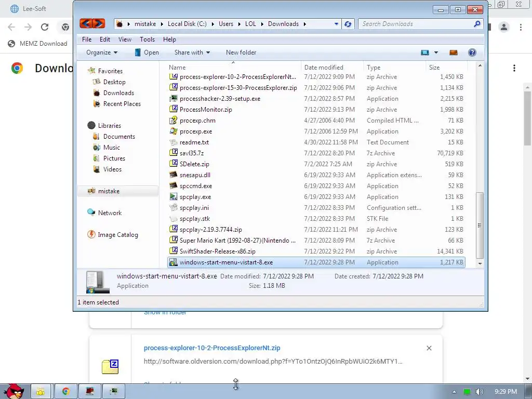Select Documents library
Viewport: 532px width, 399px height.
119,137
